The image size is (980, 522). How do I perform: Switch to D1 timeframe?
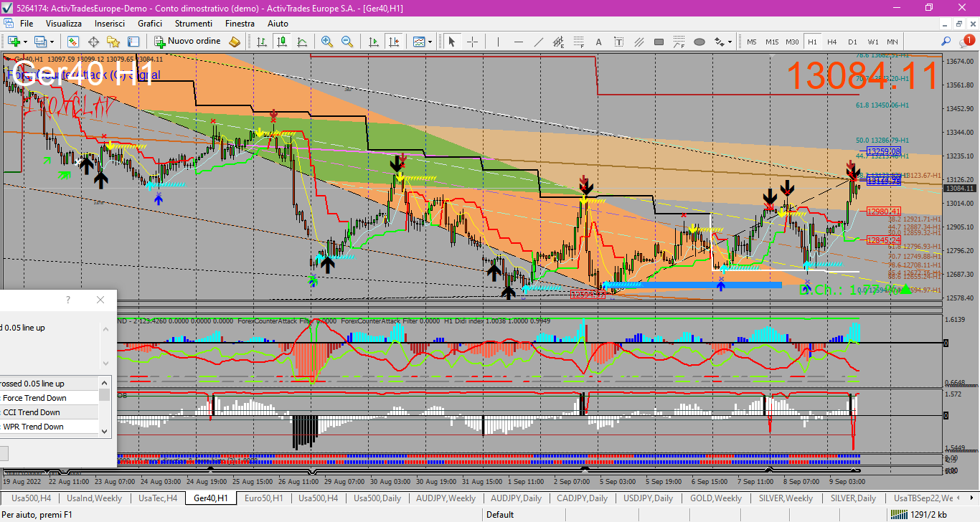pyautogui.click(x=852, y=42)
